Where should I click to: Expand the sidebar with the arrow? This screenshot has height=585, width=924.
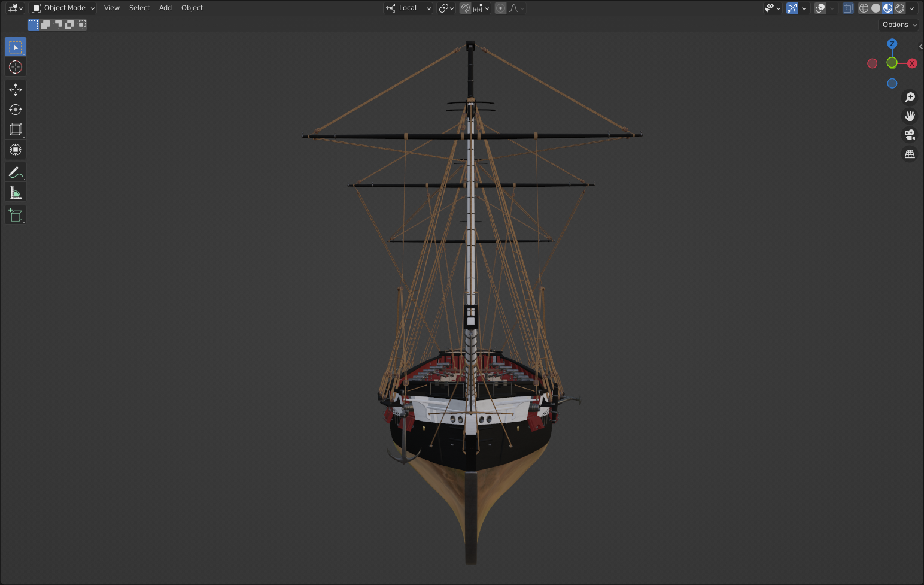[920, 46]
